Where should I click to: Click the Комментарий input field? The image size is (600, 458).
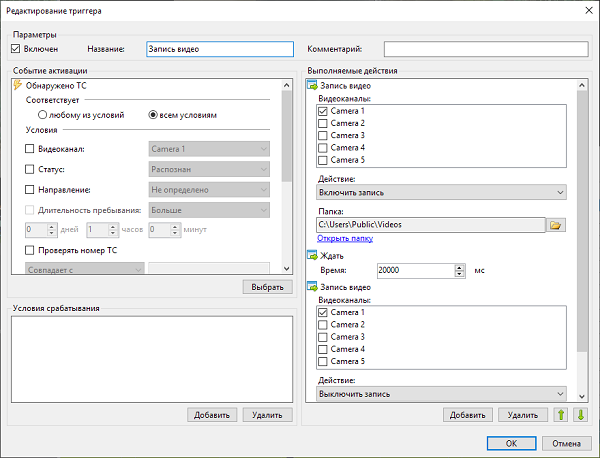(x=486, y=49)
